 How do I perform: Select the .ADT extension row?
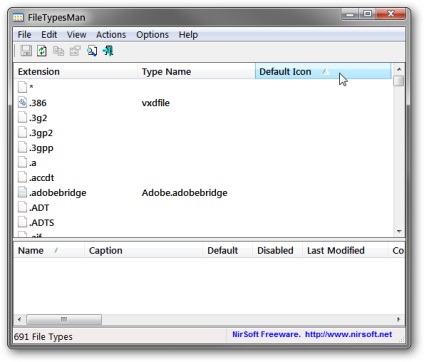point(203,207)
